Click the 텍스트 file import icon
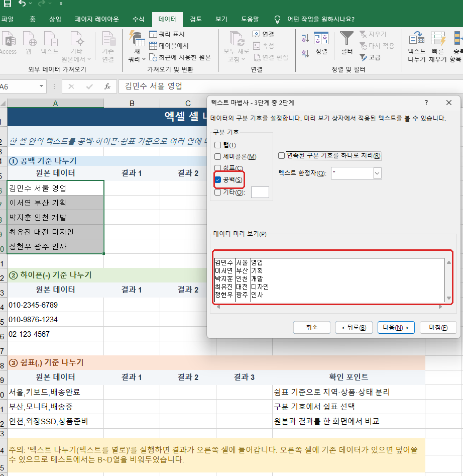The image size is (463, 476). point(50,43)
